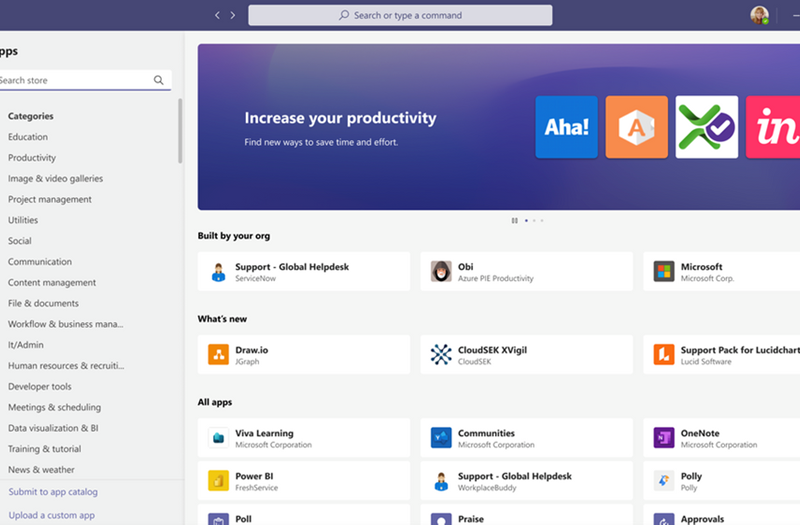800x525 pixels.
Task: Open Meetings & scheduling category
Action: [55, 407]
